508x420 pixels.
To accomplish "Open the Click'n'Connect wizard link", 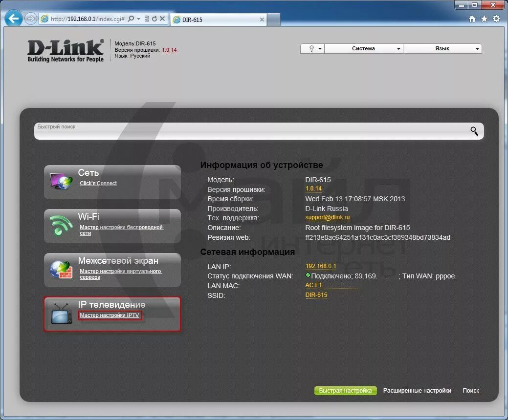I will pyautogui.click(x=98, y=183).
